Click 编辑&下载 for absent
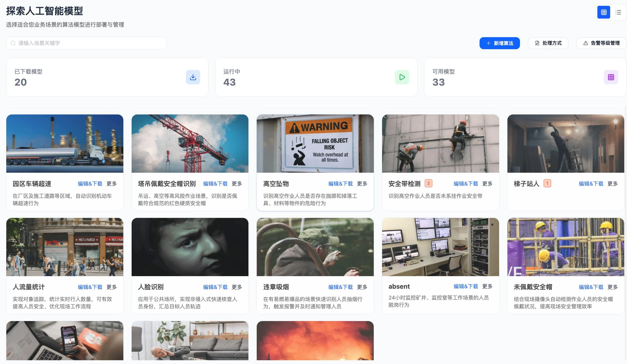This screenshot has height=364, width=627. click(x=466, y=286)
